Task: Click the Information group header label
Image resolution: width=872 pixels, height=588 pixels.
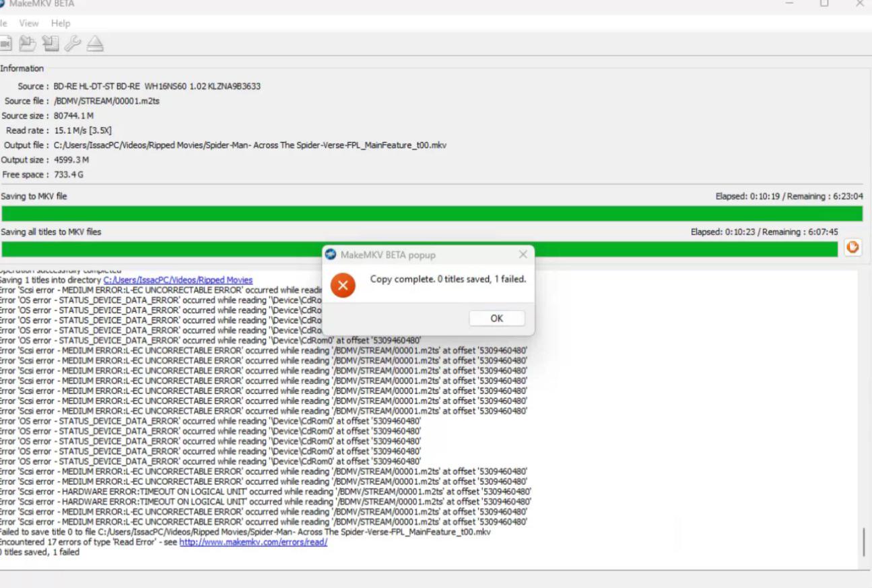Action: tap(22, 68)
